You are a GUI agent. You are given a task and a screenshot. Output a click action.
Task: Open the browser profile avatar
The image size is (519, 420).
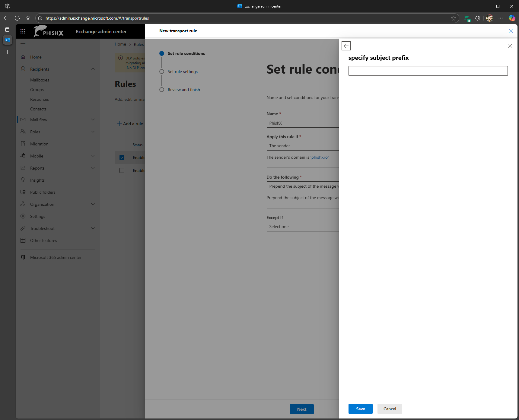pyautogui.click(x=489, y=18)
